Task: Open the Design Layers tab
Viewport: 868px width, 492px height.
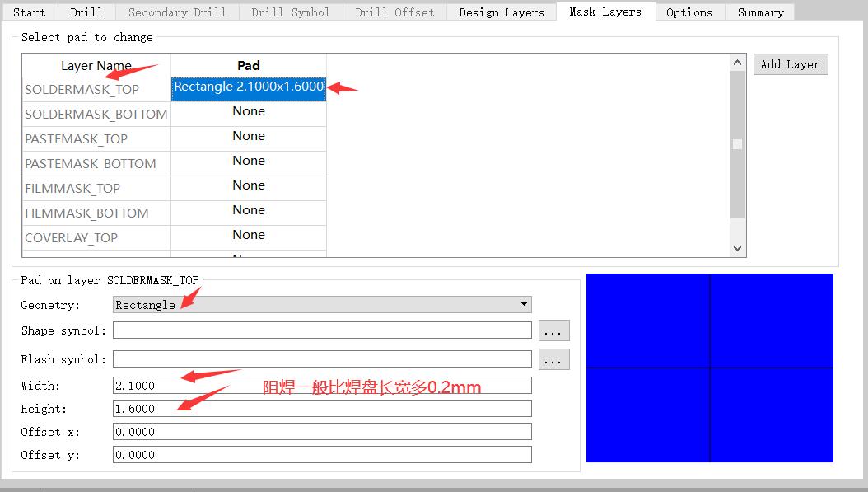Action: coord(502,12)
